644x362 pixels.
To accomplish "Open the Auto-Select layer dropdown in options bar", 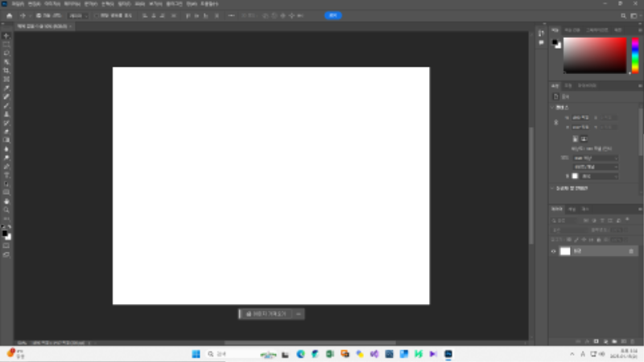I will tap(78, 15).
